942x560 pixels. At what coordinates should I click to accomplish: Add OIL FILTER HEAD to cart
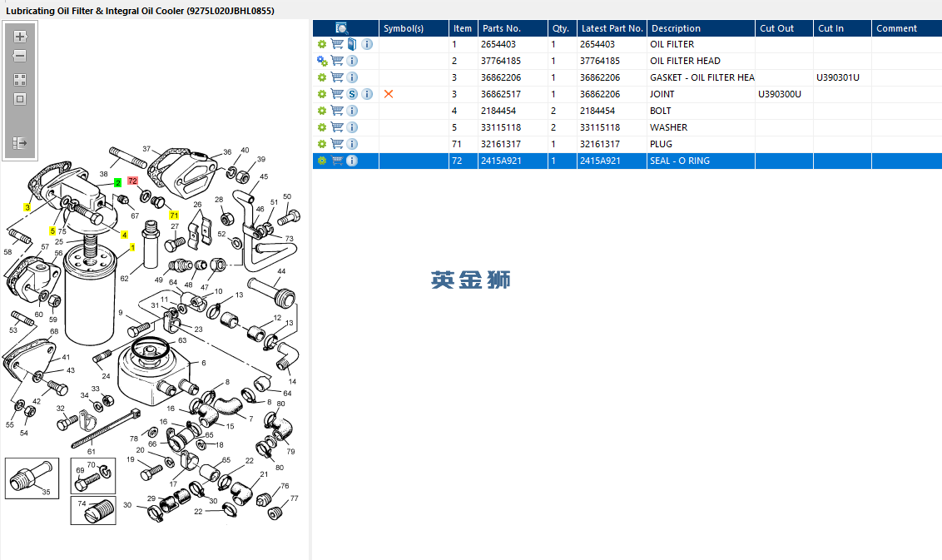coord(337,61)
